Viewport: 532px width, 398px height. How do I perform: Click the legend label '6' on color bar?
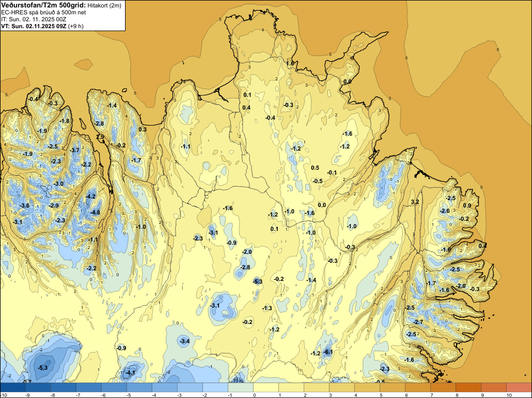(x=406, y=395)
